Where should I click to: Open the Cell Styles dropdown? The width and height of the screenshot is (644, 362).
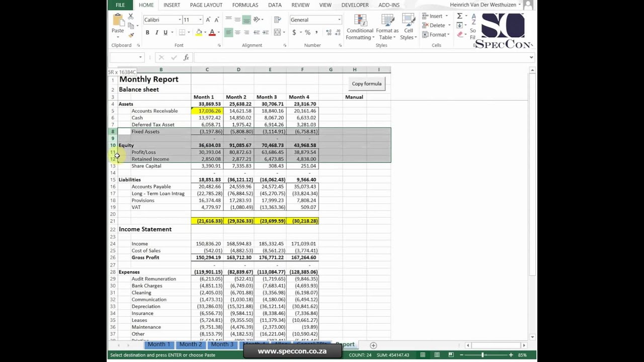tap(408, 28)
